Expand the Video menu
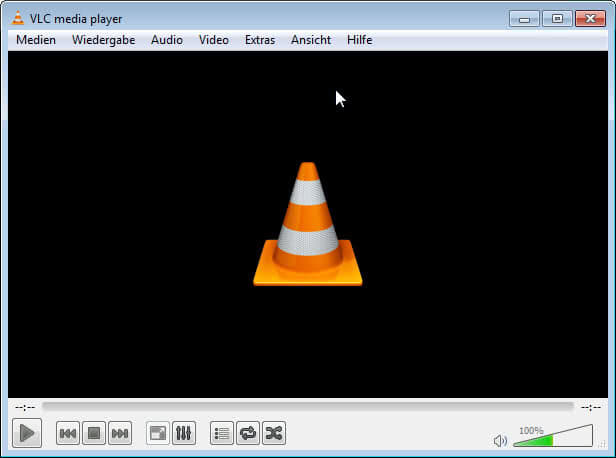 click(x=214, y=40)
